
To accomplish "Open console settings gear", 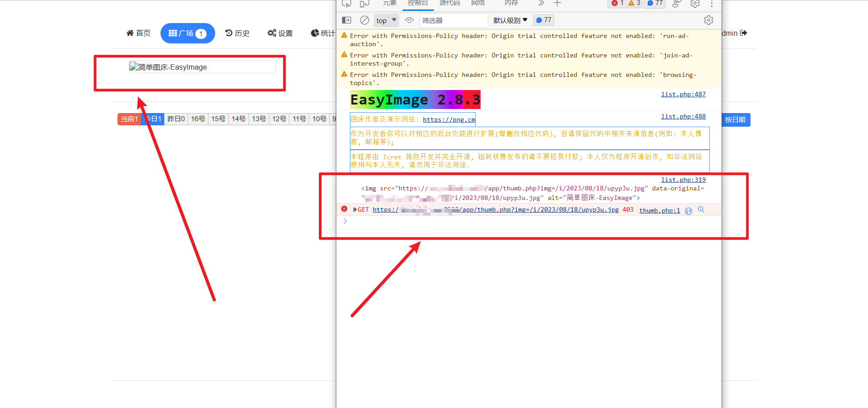I will click(708, 20).
